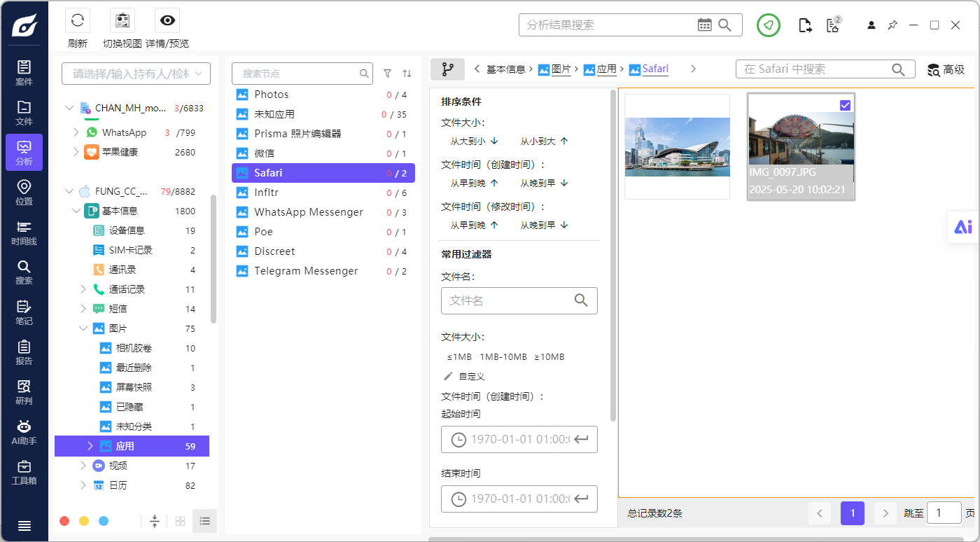Open the 案件 sidebar section
980x542 pixels.
click(24, 72)
